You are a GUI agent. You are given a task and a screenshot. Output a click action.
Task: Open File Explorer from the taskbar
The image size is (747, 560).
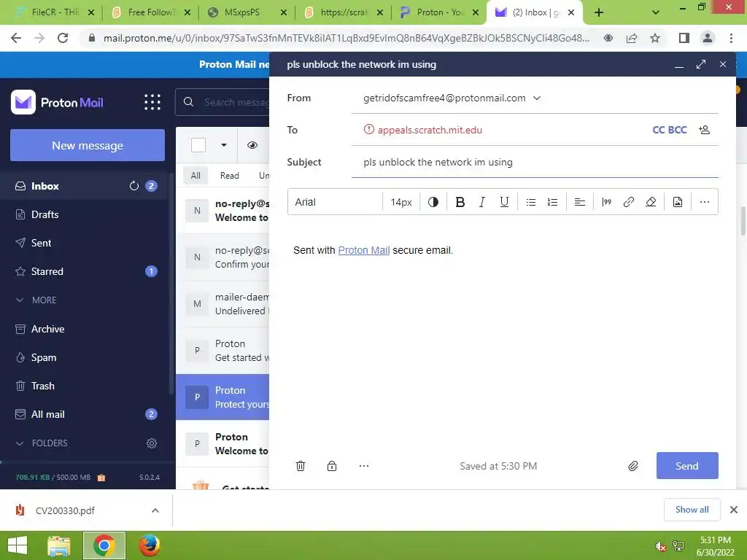pyautogui.click(x=59, y=545)
